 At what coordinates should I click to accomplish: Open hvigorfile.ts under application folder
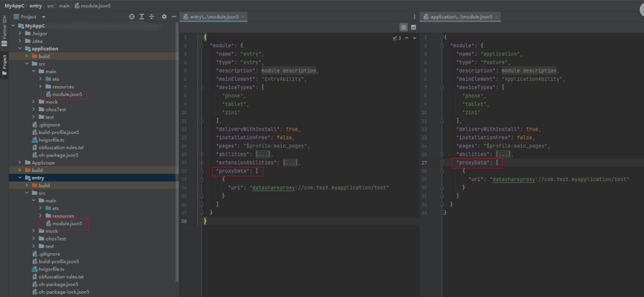pos(51,140)
